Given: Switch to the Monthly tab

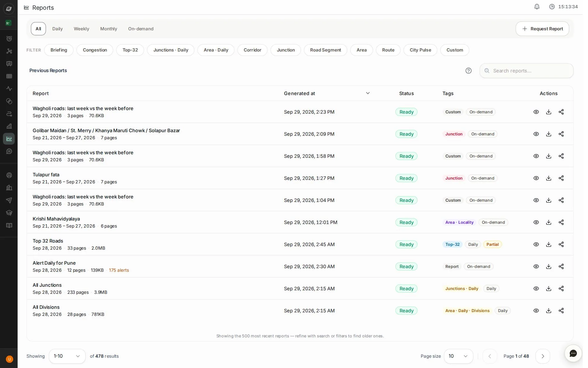Looking at the screenshot, I should pos(109,29).
